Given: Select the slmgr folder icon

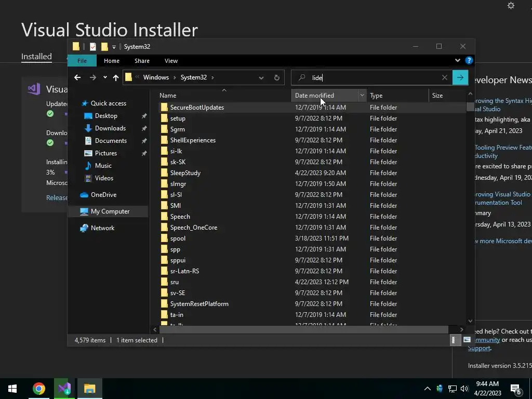Looking at the screenshot, I should 164,183.
